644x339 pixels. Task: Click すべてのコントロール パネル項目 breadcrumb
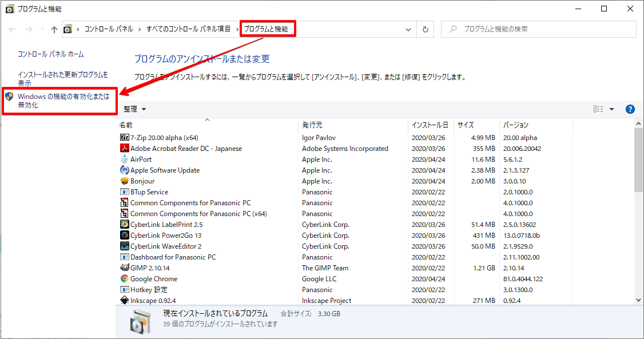click(188, 29)
